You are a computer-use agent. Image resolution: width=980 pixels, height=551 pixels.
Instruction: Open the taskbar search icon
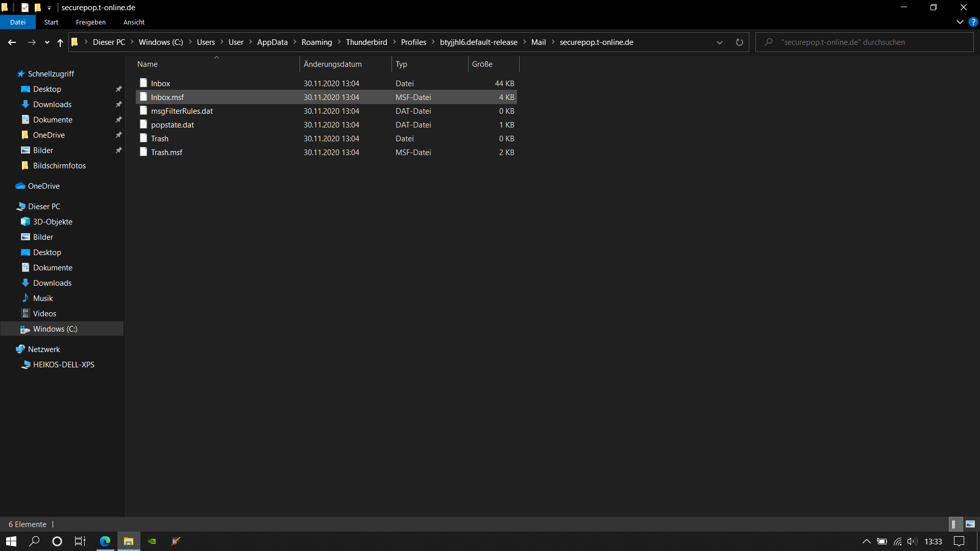click(34, 541)
